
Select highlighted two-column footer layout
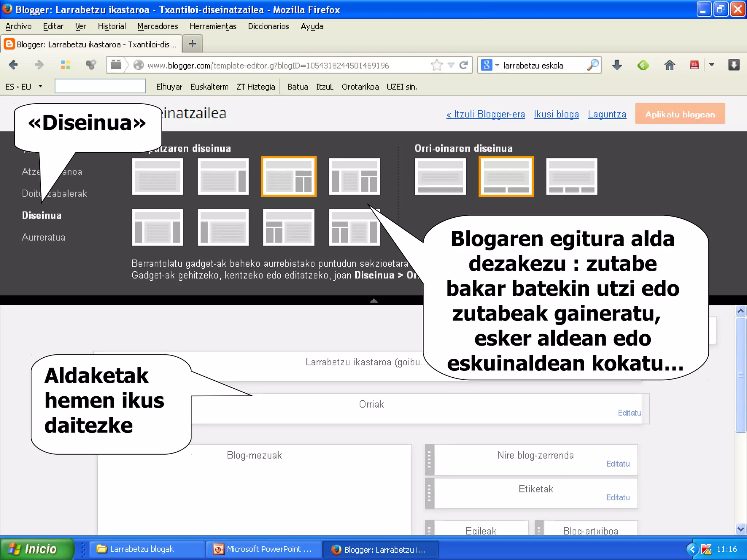(x=506, y=176)
